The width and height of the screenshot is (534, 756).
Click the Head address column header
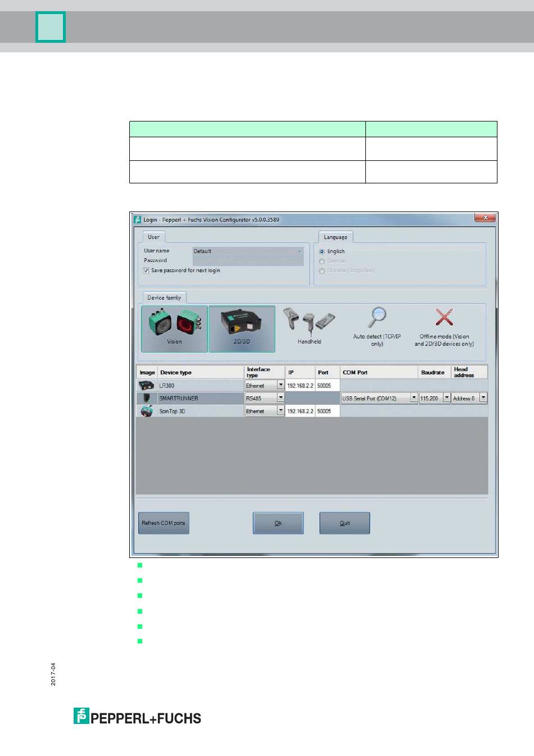[469, 372]
